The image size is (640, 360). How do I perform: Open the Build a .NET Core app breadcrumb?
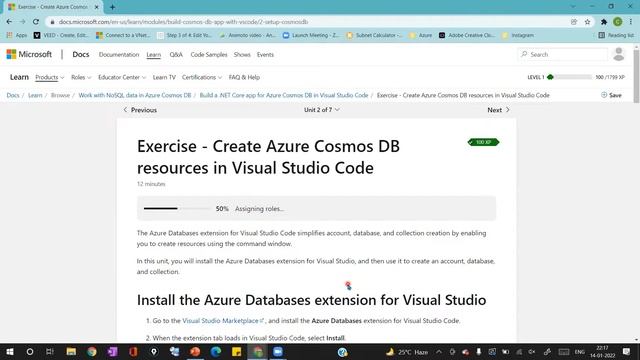(284, 95)
